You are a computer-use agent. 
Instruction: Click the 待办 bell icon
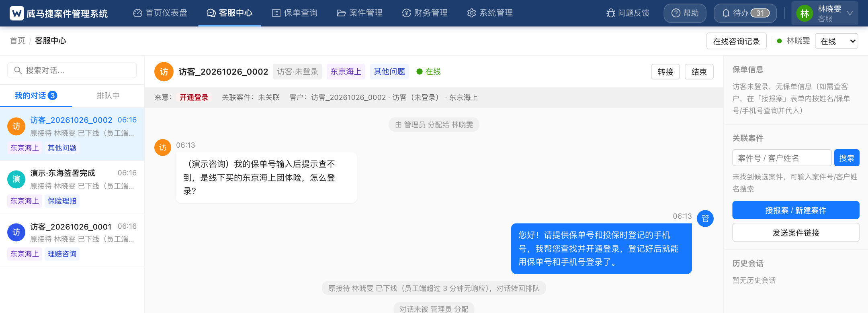(x=726, y=13)
